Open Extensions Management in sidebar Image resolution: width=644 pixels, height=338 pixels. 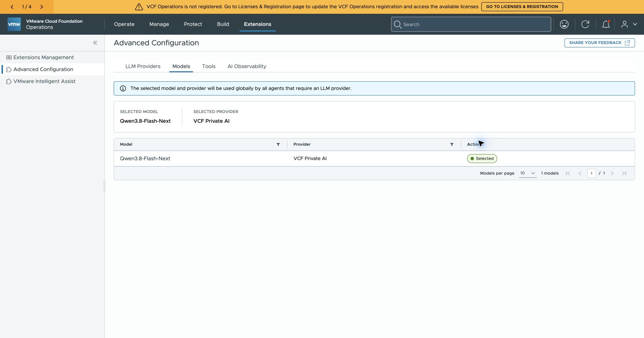coord(43,57)
